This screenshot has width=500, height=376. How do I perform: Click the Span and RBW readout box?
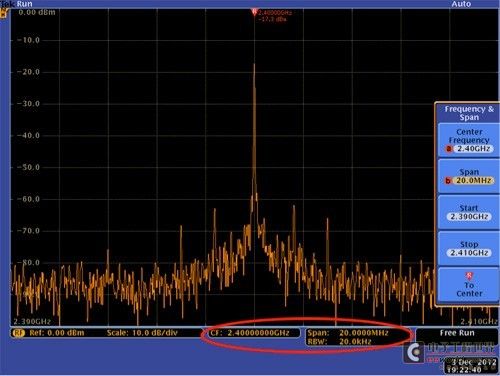coord(358,337)
